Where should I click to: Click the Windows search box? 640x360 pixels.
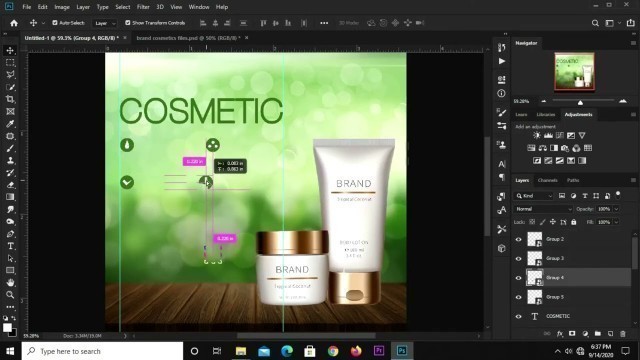102,351
